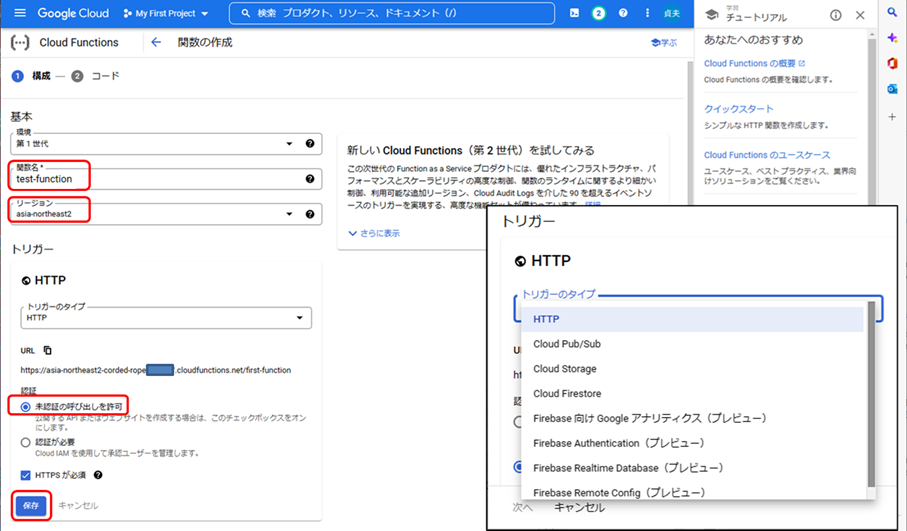Image resolution: width=907 pixels, height=531 pixels.
Task: Uncheck the HTTPS が必須 checkbox
Action: click(x=26, y=475)
